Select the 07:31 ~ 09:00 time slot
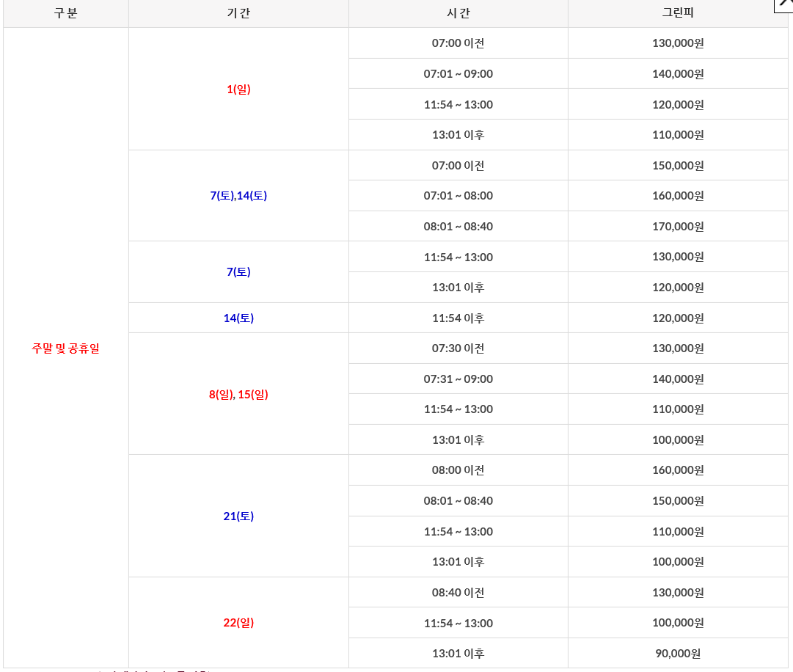The image size is (793, 672). pos(458,379)
